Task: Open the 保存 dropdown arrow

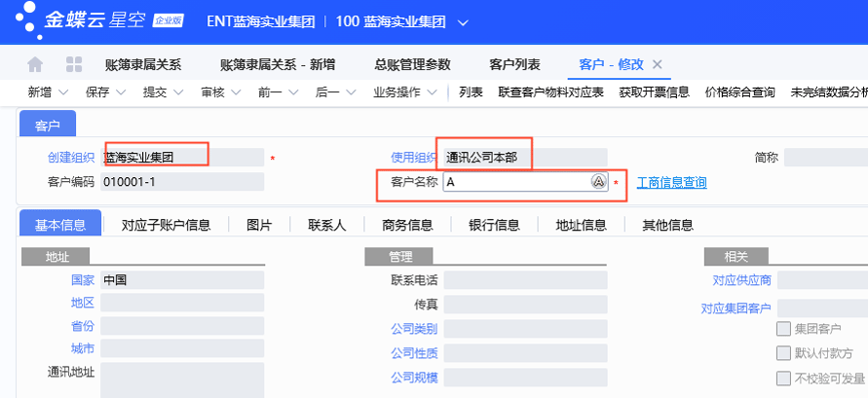Action: (120, 92)
